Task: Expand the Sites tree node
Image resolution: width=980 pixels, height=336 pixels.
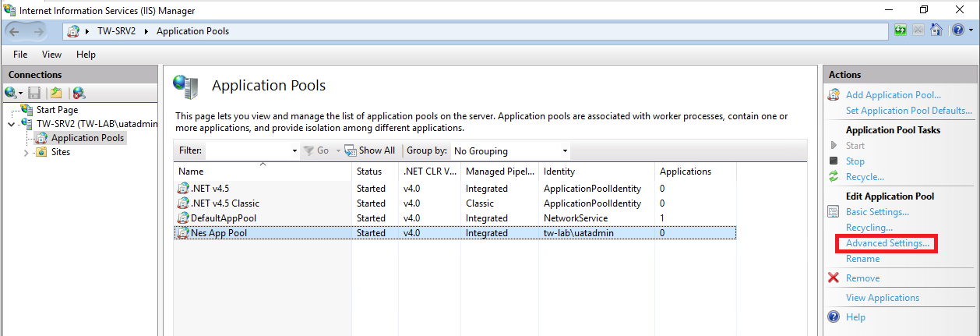Action: (x=26, y=153)
